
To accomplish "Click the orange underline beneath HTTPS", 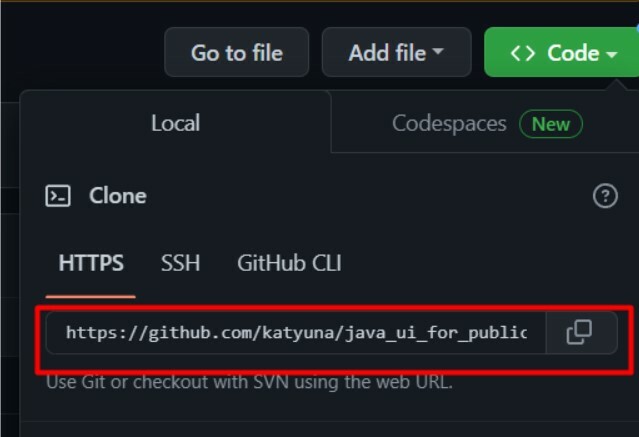I will point(91,296).
